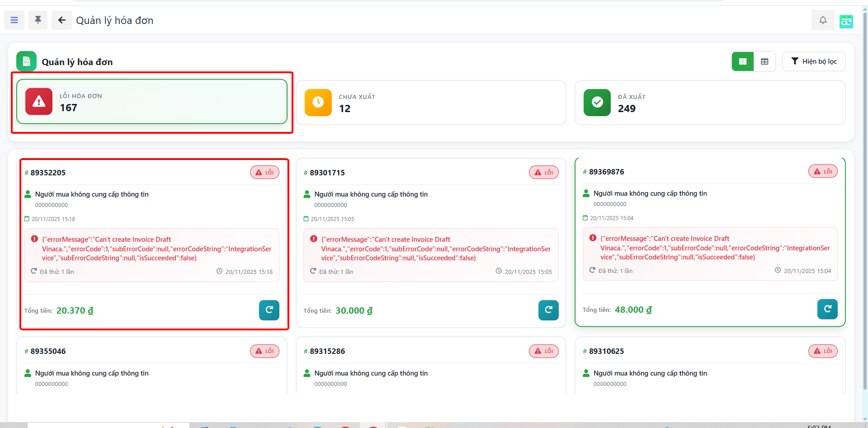The height and width of the screenshot is (428, 868).
Task: Switch to table list view
Action: pos(764,61)
